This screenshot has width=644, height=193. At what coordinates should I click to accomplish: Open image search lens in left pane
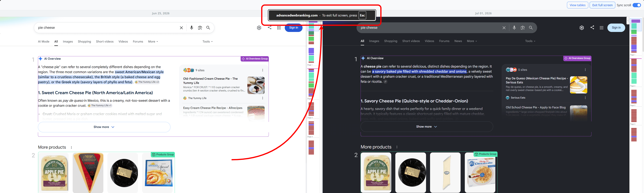[x=200, y=28]
